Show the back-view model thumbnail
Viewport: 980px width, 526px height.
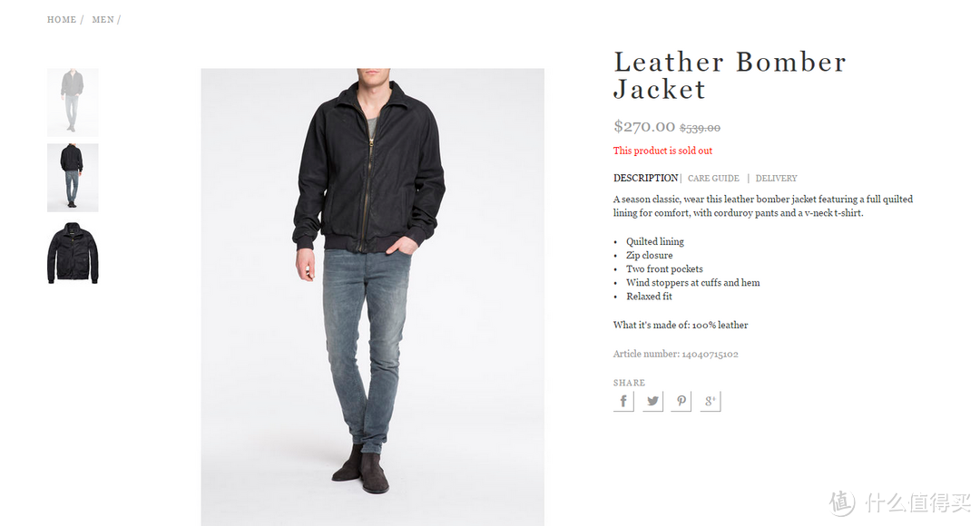tap(73, 178)
